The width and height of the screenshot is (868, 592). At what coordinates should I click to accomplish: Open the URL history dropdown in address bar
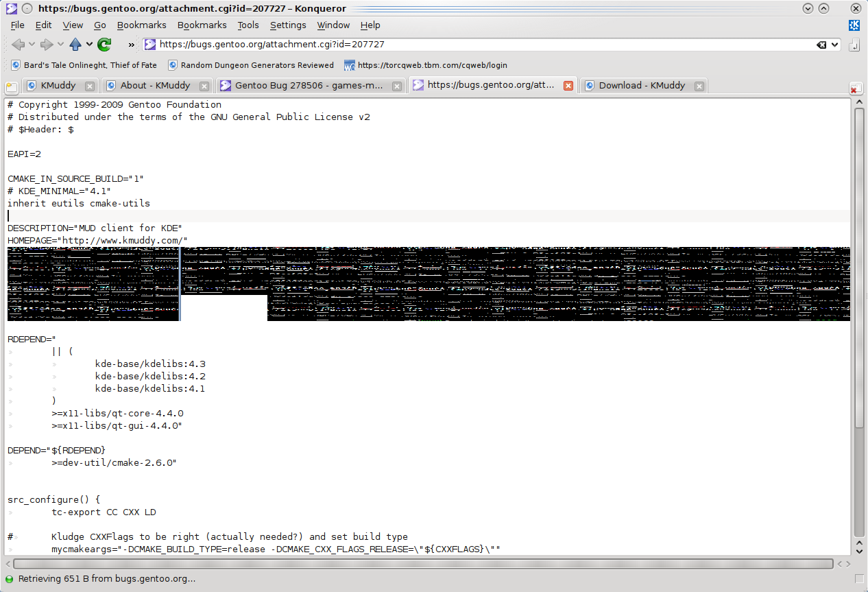click(834, 45)
